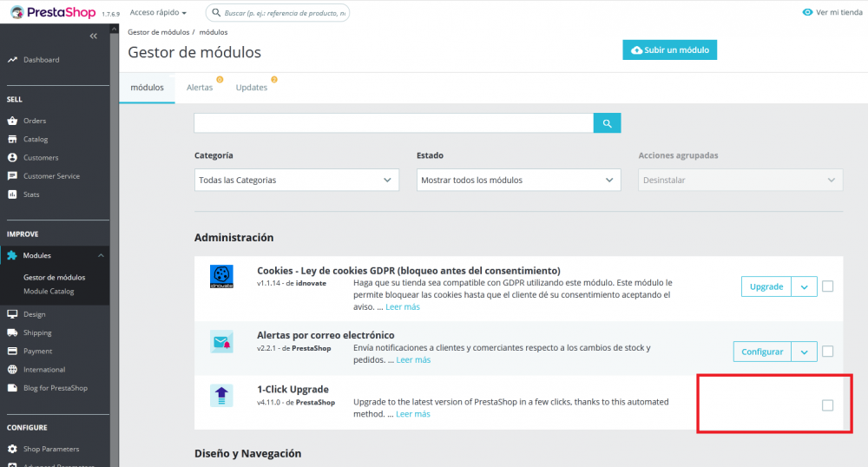Click the Alertas por correo electrónico module icon

[x=221, y=342]
